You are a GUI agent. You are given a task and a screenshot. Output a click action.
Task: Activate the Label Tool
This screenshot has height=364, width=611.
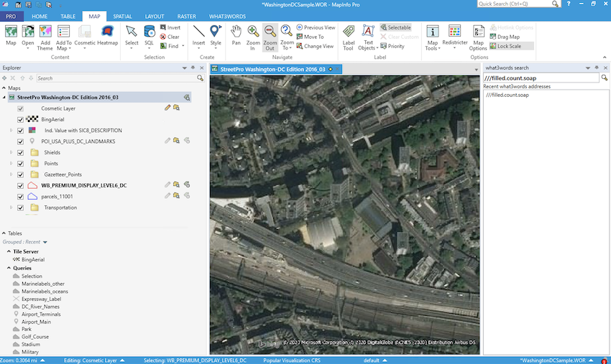(x=349, y=37)
